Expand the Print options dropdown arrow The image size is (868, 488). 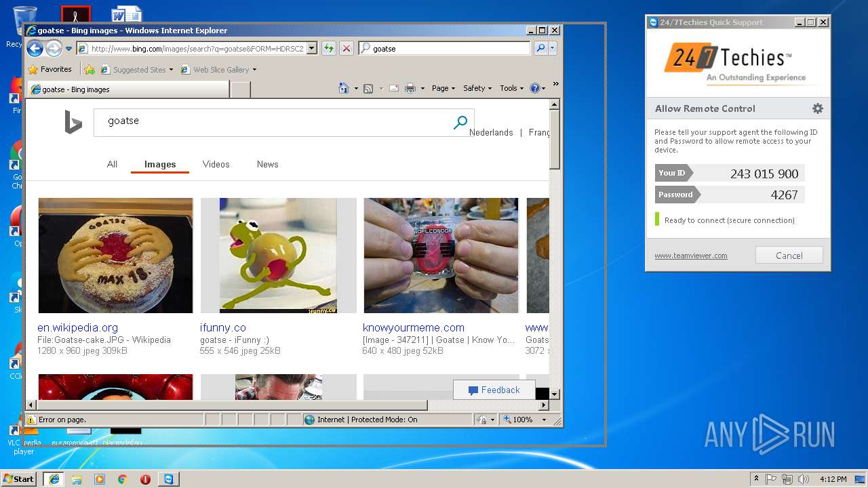pyautogui.click(x=422, y=89)
